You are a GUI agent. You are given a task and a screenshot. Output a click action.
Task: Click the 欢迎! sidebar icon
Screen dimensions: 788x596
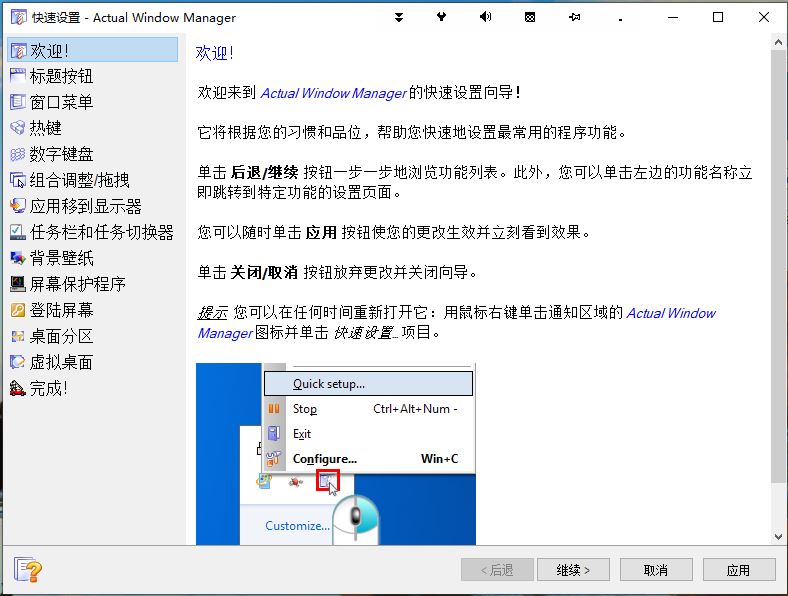(x=18, y=51)
